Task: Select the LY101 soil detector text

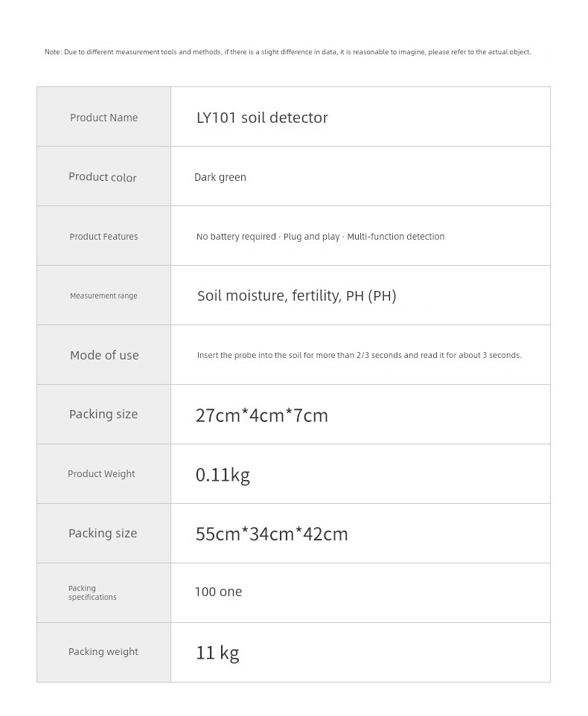Action: click(x=262, y=118)
